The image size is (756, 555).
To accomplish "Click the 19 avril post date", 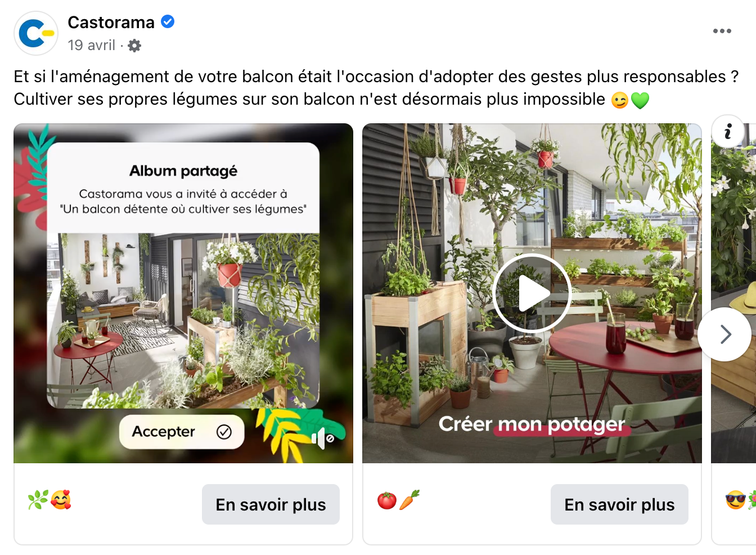I will pos(91,45).
